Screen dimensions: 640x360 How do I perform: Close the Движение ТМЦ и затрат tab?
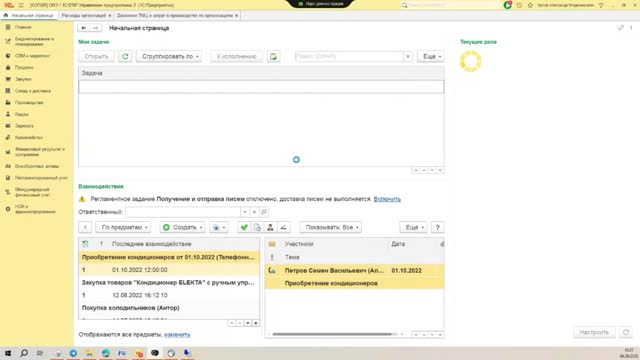[236, 15]
